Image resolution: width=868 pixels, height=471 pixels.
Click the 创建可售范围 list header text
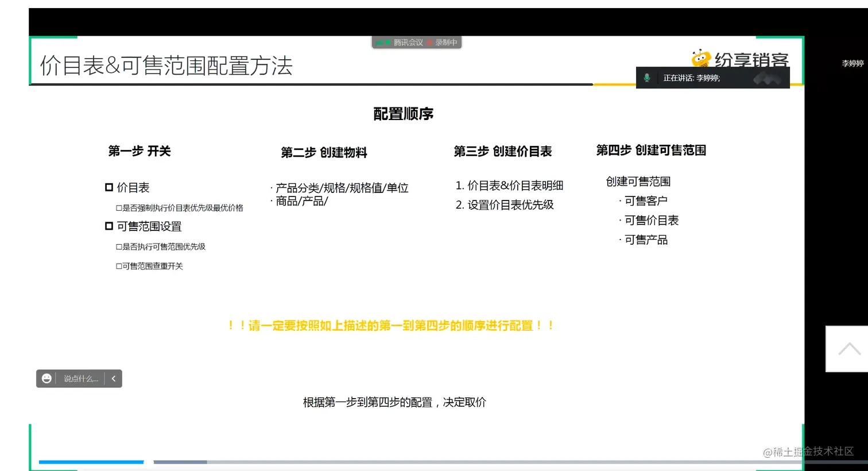638,182
